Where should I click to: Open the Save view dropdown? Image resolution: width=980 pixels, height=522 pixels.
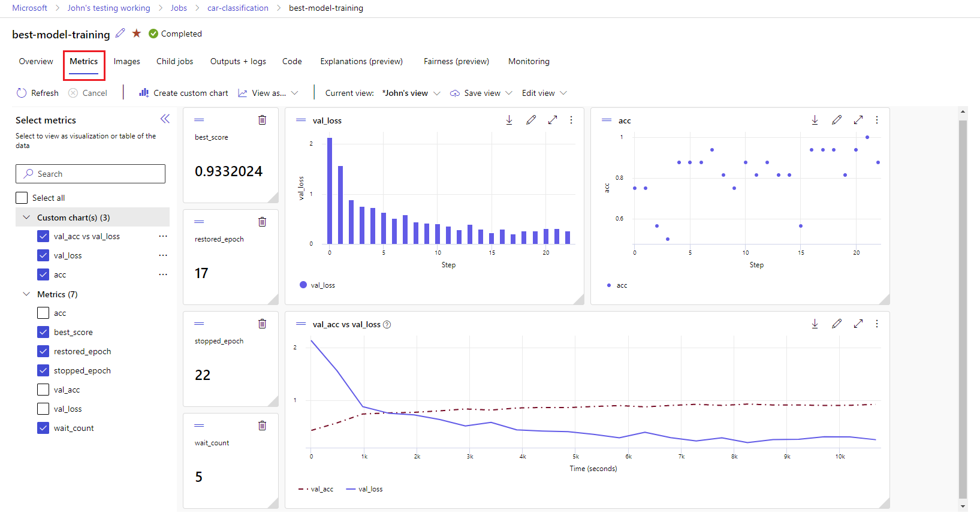(481, 93)
